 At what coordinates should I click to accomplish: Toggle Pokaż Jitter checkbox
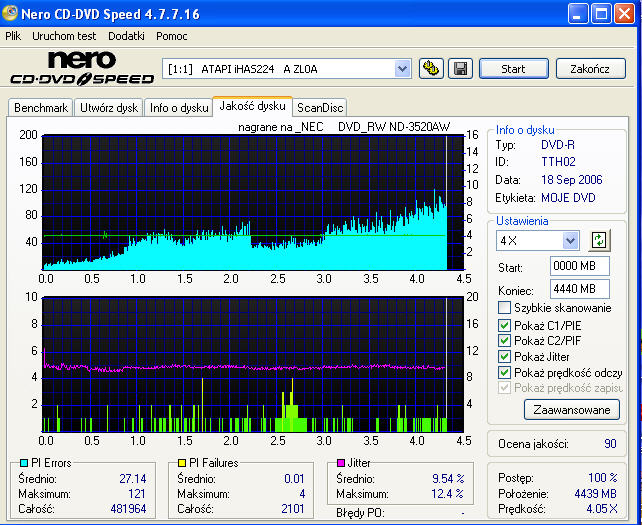click(504, 357)
